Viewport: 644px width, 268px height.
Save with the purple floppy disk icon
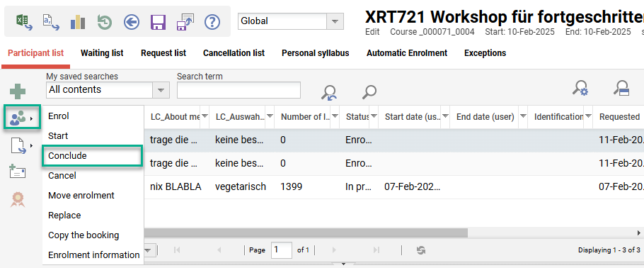pyautogui.click(x=158, y=21)
